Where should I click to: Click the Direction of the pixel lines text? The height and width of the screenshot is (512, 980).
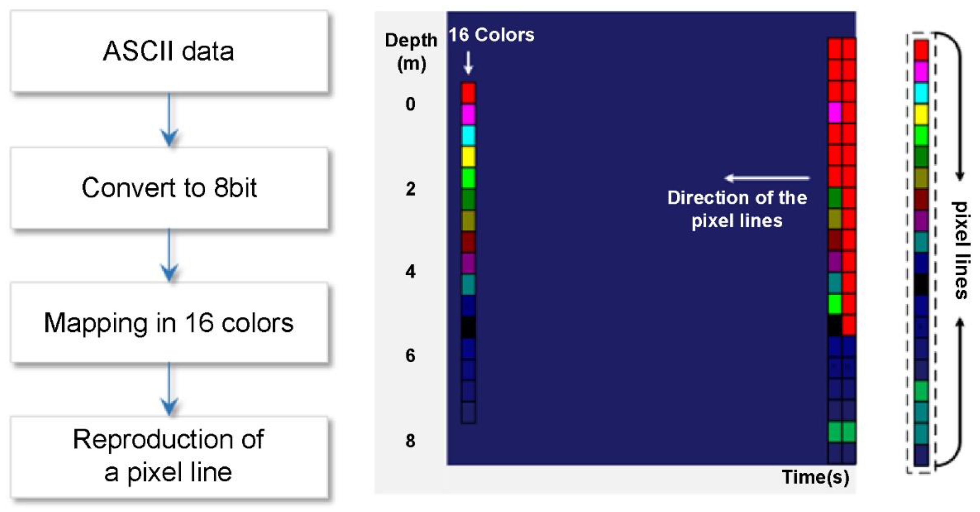pyautogui.click(x=737, y=209)
